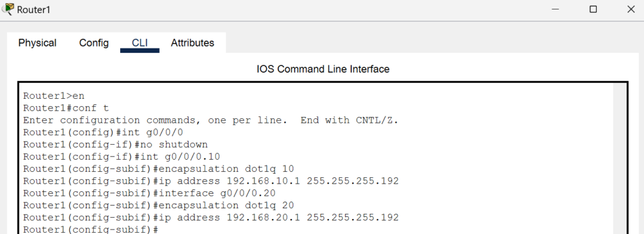Open the Config tab

94,43
